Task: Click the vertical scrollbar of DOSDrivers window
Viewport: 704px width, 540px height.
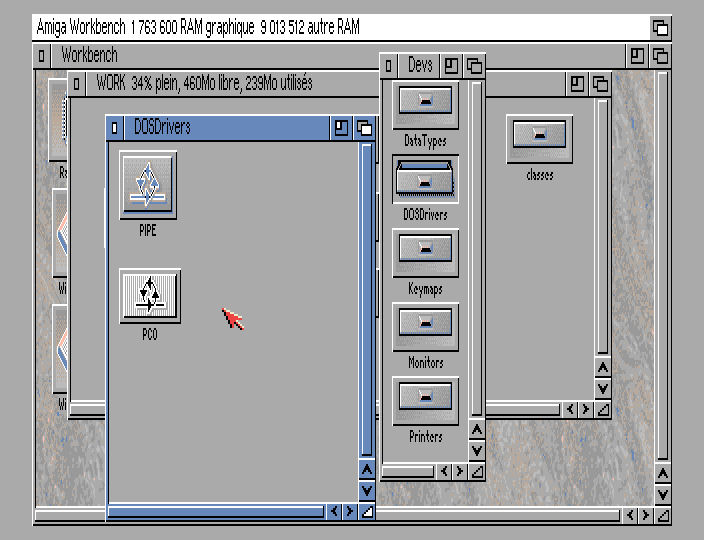Action: 367,300
